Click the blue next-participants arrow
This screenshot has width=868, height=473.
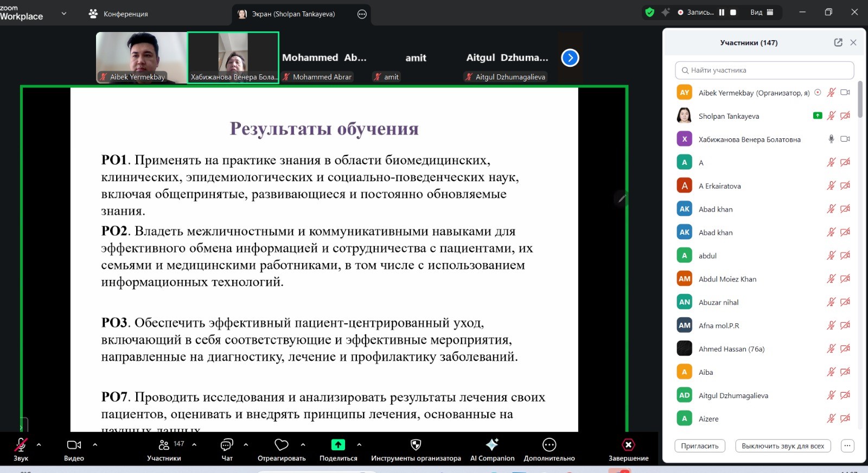570,57
